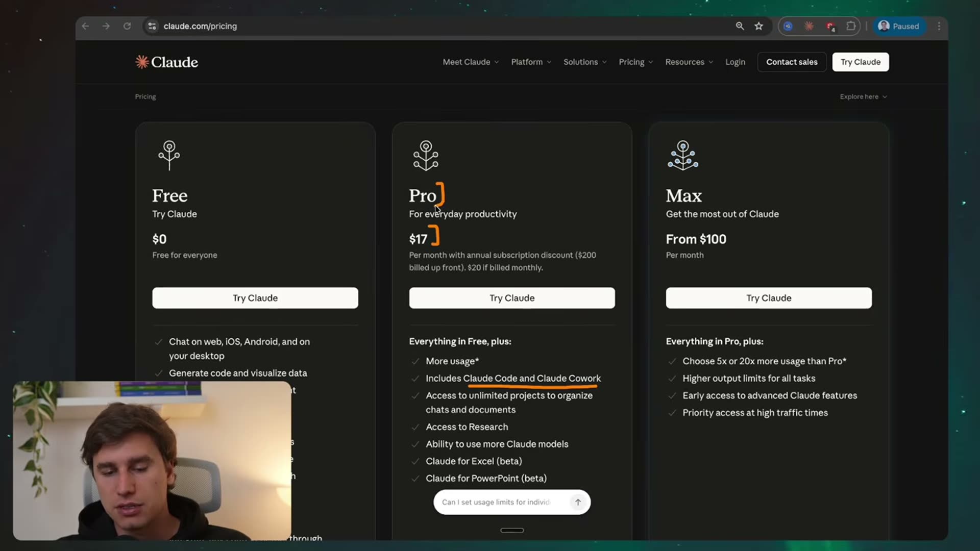Screen dimensions: 980x551
Task: Open the blue round extension icon
Action: click(x=788, y=26)
